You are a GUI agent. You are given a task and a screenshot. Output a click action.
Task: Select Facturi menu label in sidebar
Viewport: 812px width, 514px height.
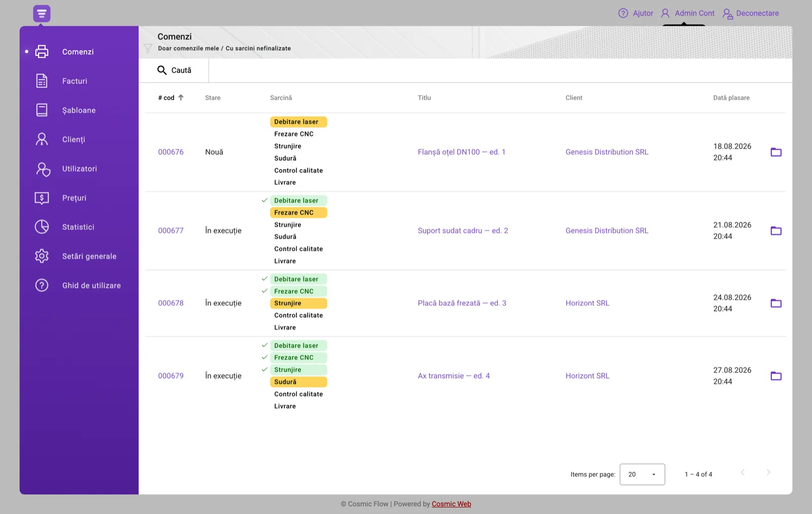pos(75,81)
